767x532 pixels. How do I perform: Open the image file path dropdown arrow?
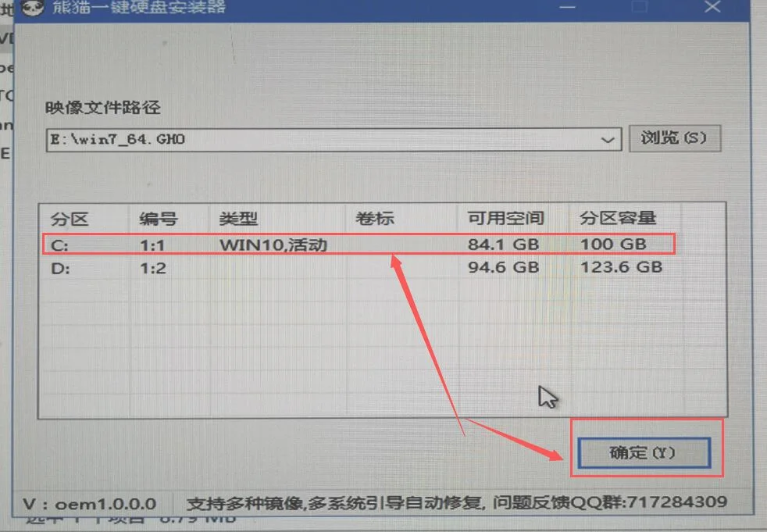607,140
